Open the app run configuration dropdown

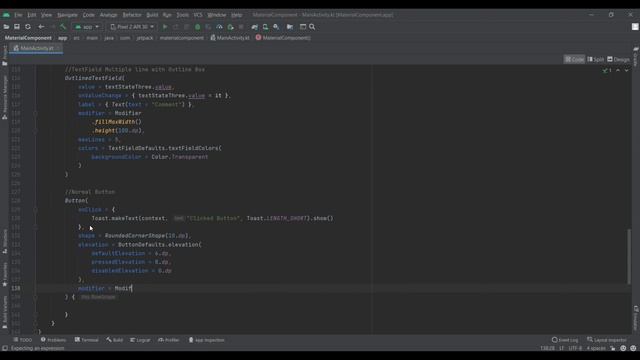(x=87, y=27)
